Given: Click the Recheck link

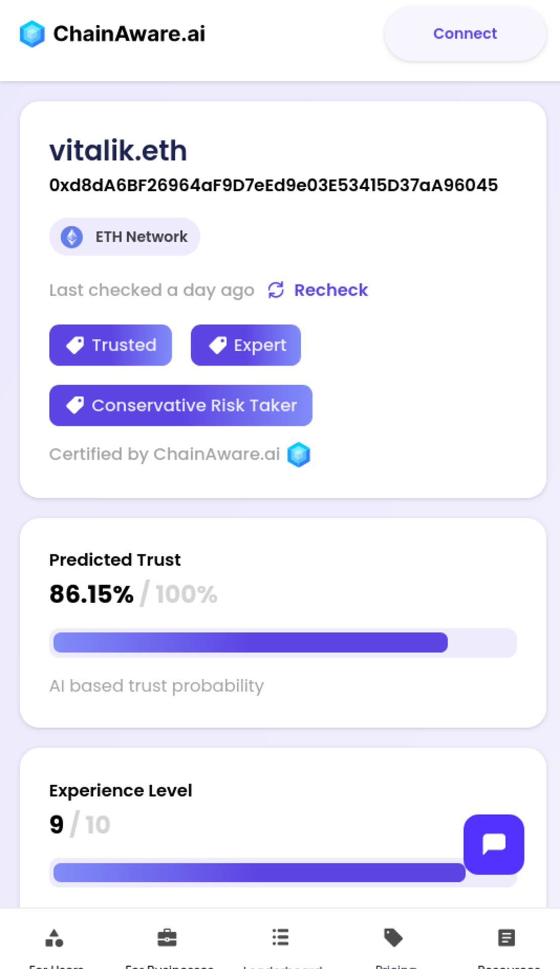Looking at the screenshot, I should 331,290.
